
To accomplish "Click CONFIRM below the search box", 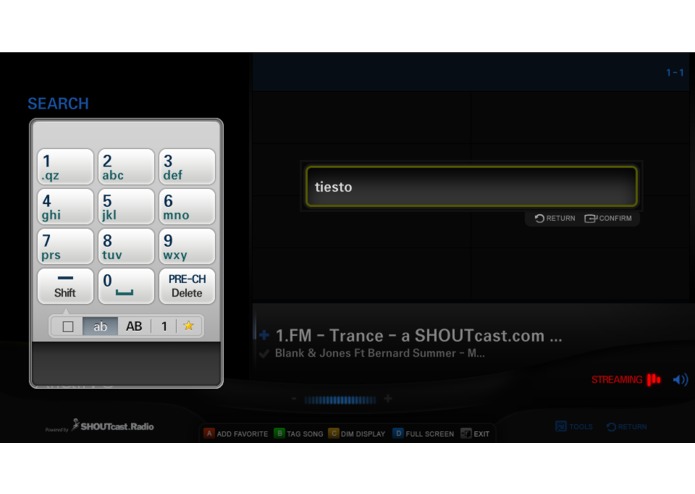I will 608,218.
